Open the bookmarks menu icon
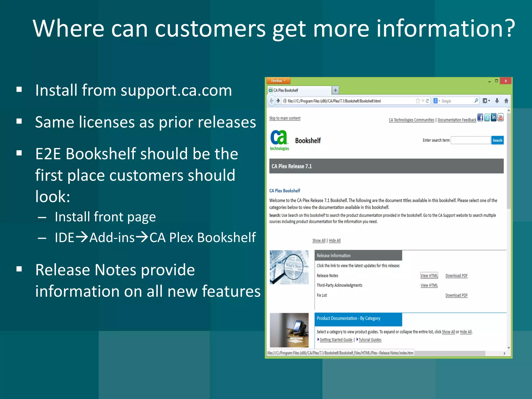Viewport: 532px width, 399px height. point(486,101)
